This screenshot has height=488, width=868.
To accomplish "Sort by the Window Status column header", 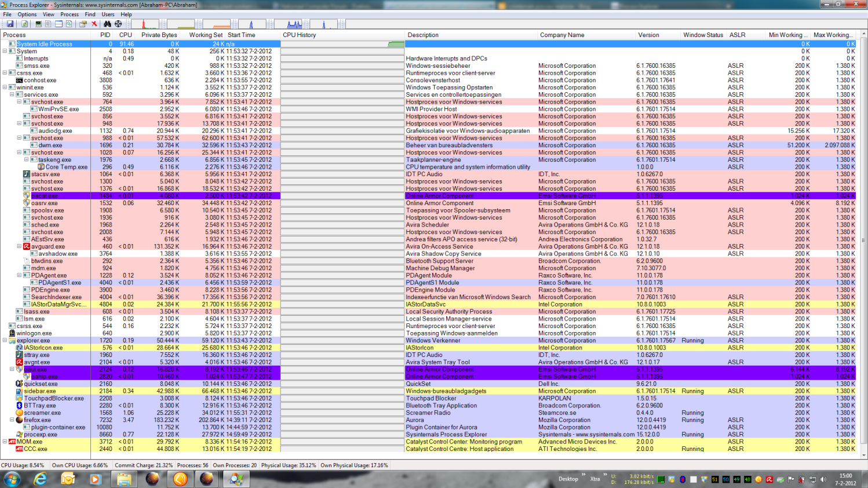I will [703, 35].
